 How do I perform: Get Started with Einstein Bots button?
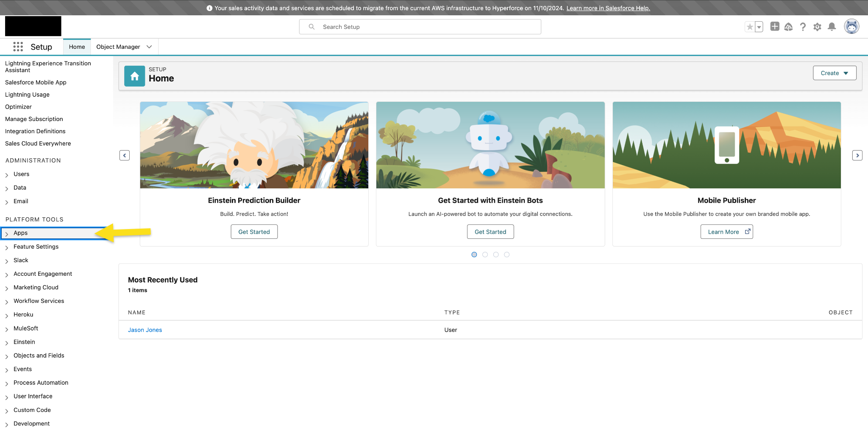(490, 232)
